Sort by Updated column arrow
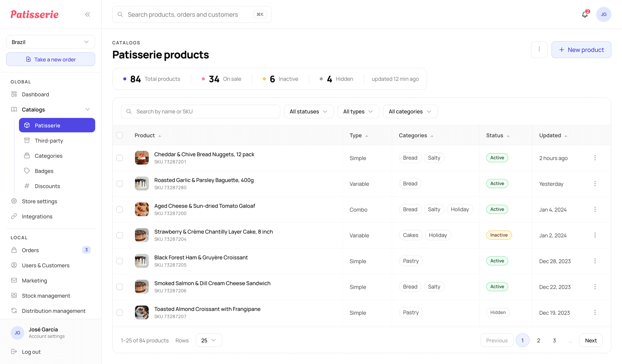The width and height of the screenshot is (622, 364). pyautogui.click(x=566, y=136)
